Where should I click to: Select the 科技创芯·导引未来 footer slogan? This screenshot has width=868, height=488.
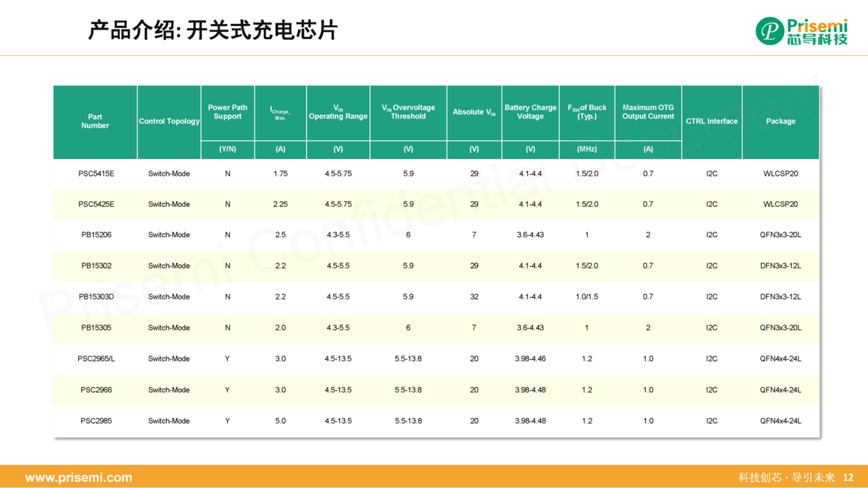tap(786, 477)
